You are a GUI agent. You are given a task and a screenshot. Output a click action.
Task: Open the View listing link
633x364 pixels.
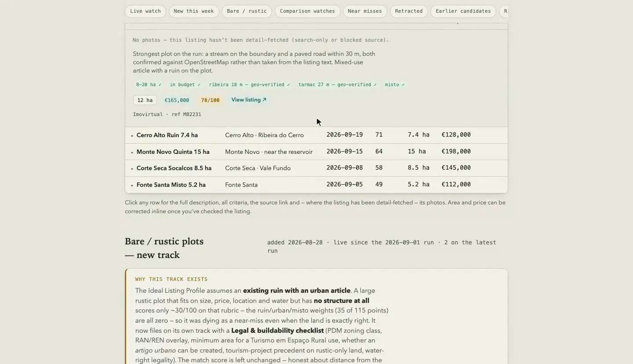[249, 100]
